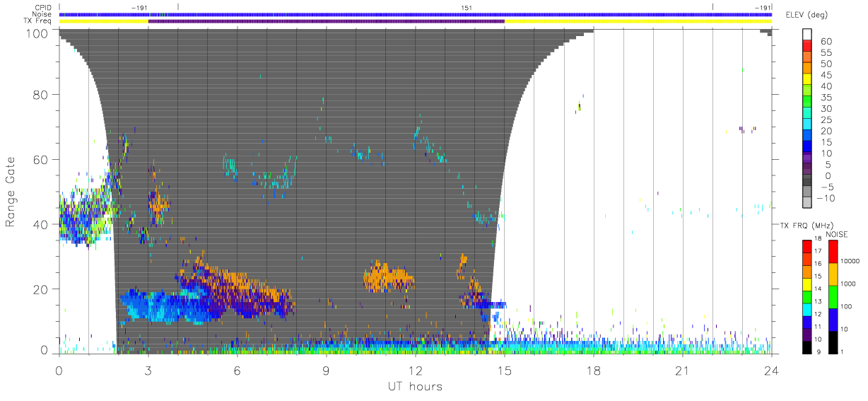Click the Range Gate axis tick label 40

pos(41,225)
